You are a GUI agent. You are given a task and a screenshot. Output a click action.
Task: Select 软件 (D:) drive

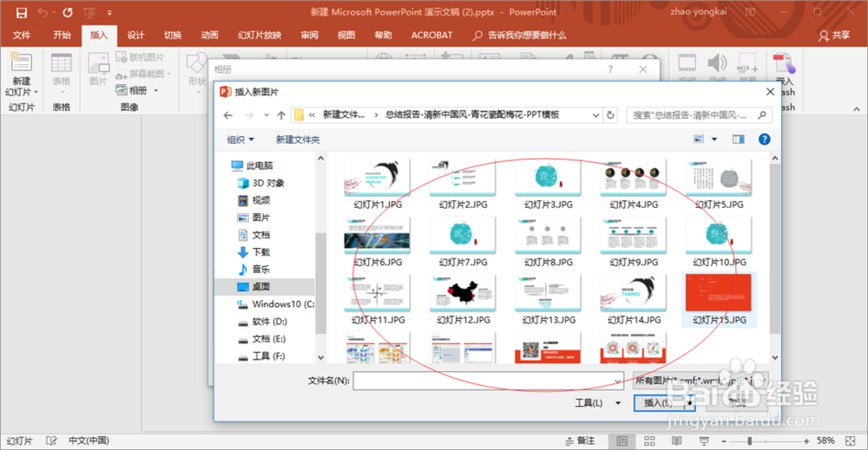pyautogui.click(x=262, y=321)
